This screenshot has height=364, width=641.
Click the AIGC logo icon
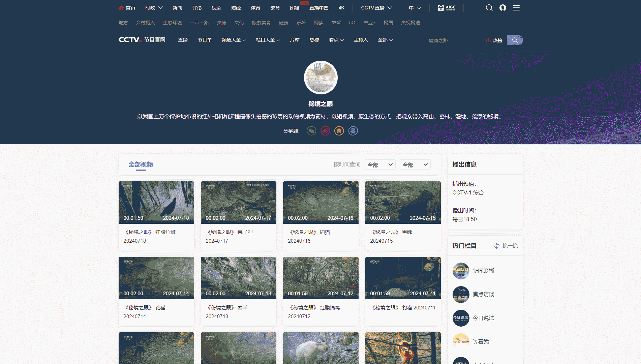(447, 8)
